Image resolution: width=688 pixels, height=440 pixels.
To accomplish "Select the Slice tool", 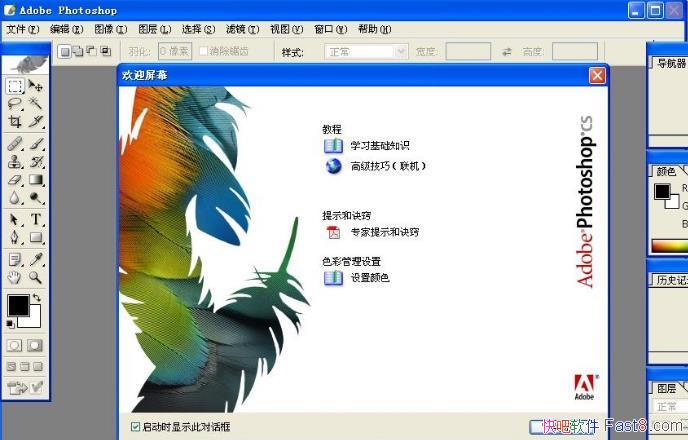I will (36, 121).
